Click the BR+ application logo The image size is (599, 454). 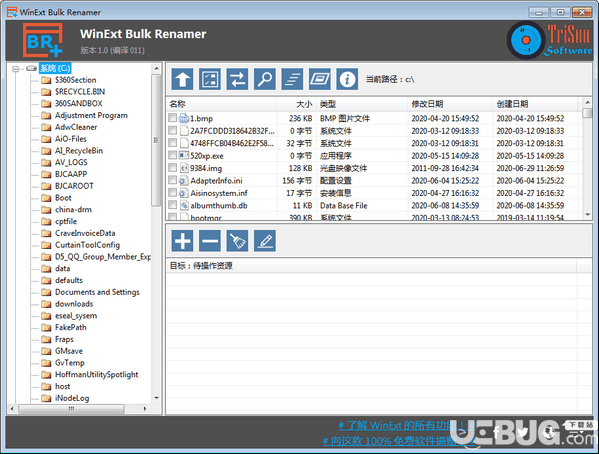tap(42, 40)
